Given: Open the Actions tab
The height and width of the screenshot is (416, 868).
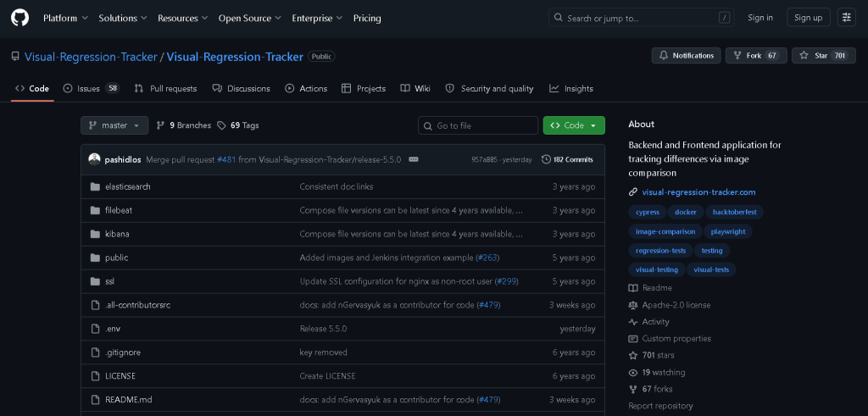Looking at the screenshot, I should coord(306,88).
